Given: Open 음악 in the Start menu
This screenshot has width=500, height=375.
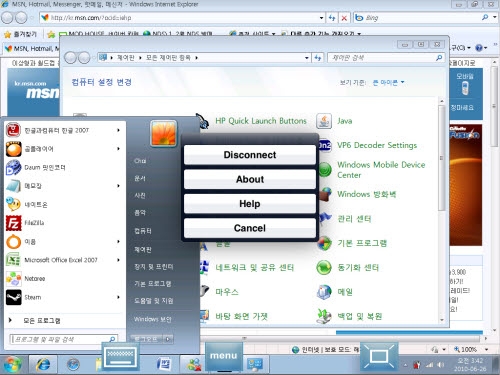Looking at the screenshot, I should tap(140, 213).
